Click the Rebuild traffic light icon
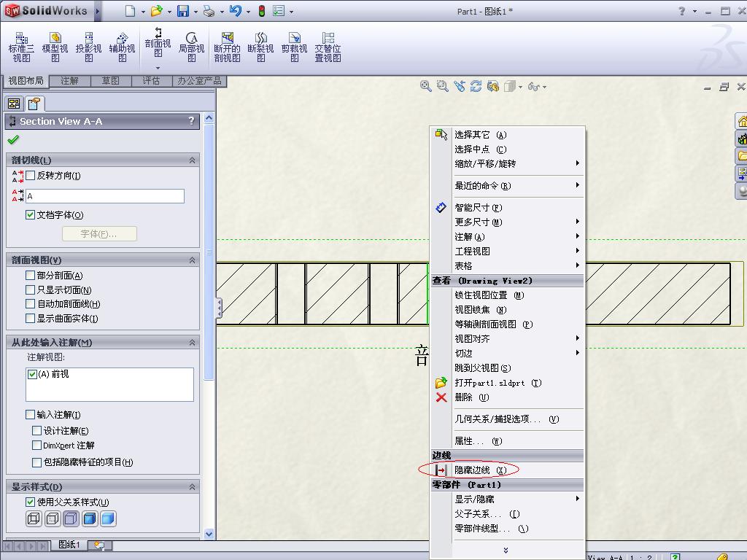This screenshot has height=560, width=747. [x=262, y=10]
